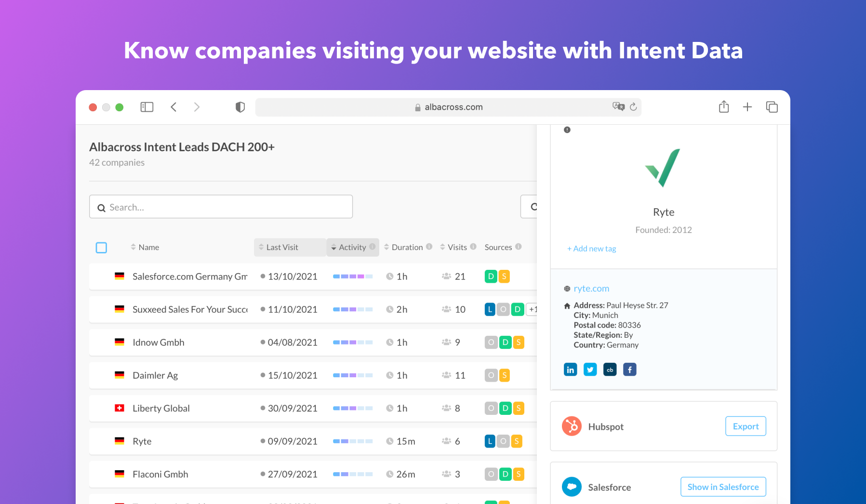Click the info icon beside Activity column
This screenshot has height=504, width=866.
372,247
